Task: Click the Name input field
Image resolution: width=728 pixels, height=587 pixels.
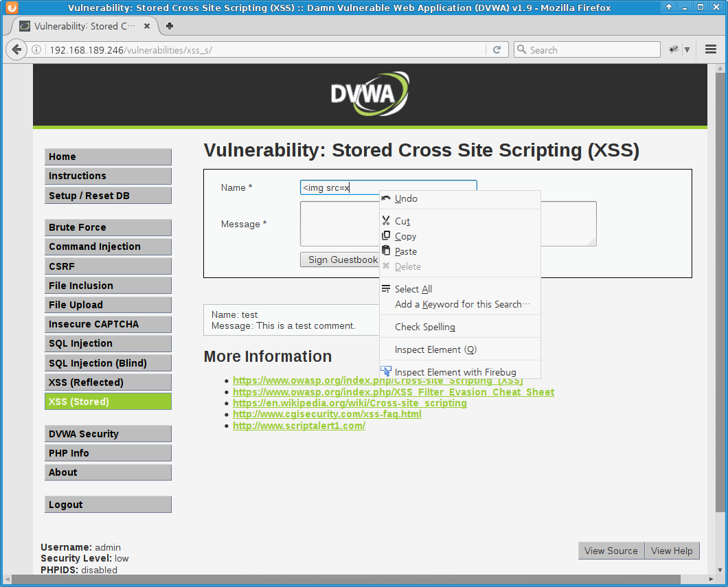Action: (388, 187)
